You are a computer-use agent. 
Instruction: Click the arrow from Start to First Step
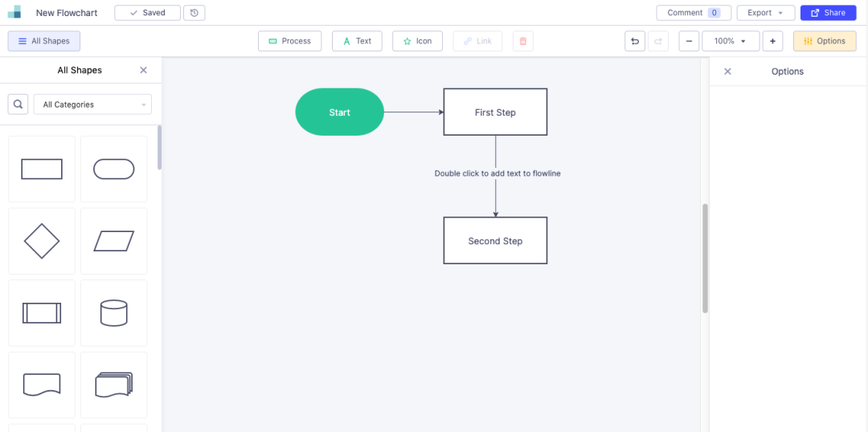click(414, 112)
